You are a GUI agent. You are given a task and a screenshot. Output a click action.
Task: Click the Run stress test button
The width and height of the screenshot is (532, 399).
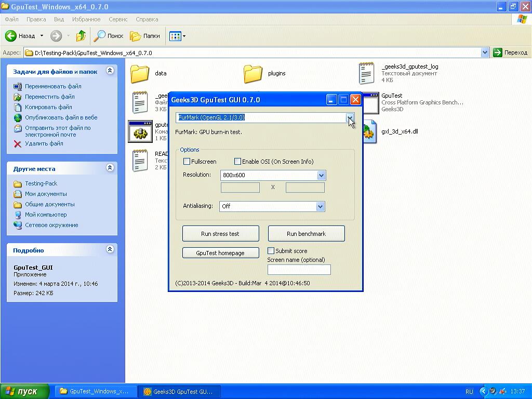tap(220, 234)
